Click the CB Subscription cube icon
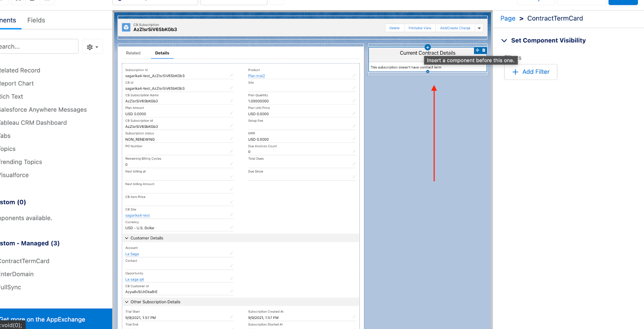The image size is (644, 329). click(x=126, y=27)
